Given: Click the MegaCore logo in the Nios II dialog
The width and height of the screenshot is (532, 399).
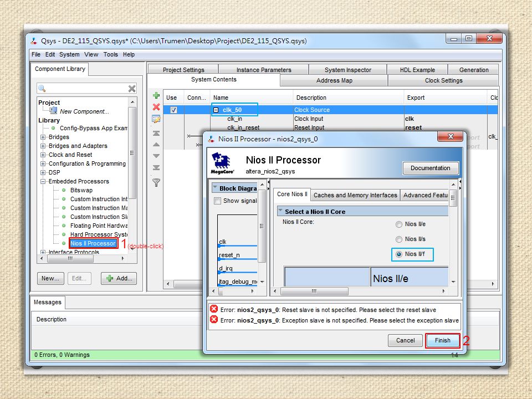Looking at the screenshot, I should point(222,163).
